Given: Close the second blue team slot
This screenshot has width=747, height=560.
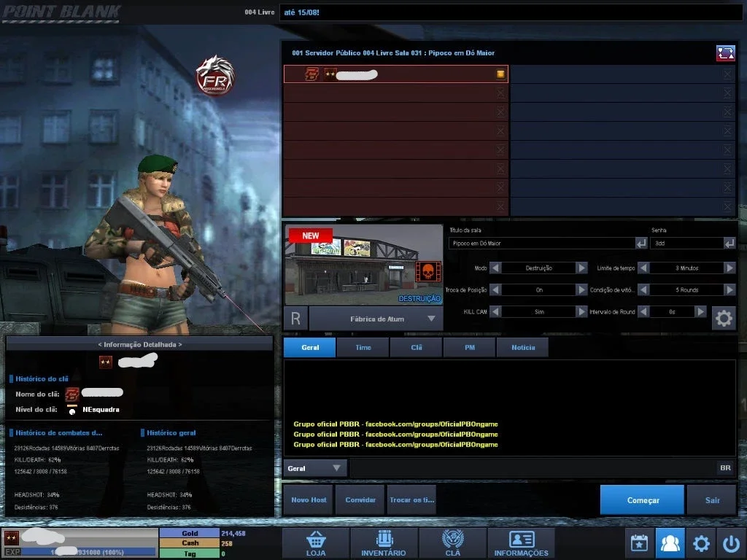Looking at the screenshot, I should 727,93.
